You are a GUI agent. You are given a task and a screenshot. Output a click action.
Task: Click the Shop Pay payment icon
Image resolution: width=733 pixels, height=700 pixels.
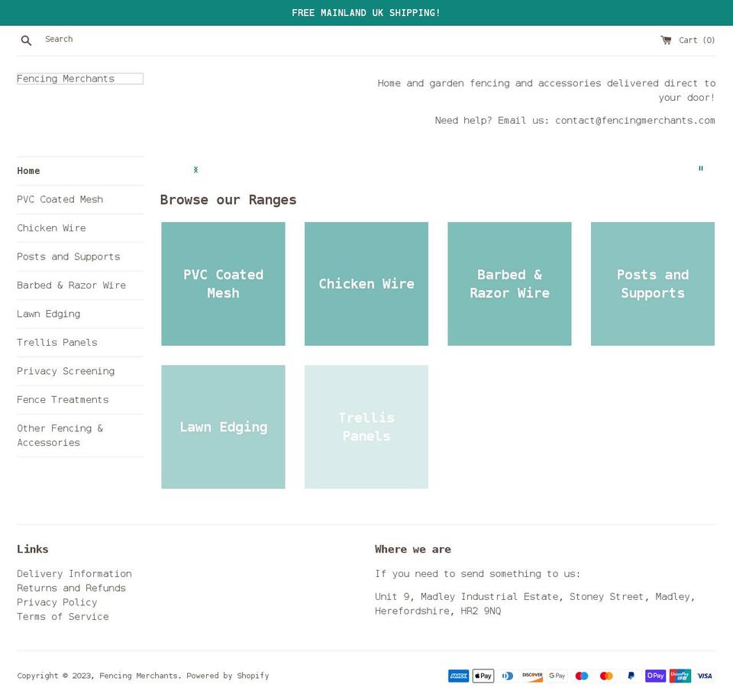click(x=655, y=676)
